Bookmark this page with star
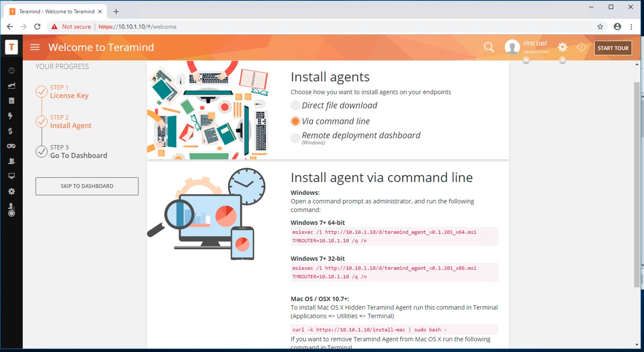The height and width of the screenshot is (352, 644). (x=600, y=27)
